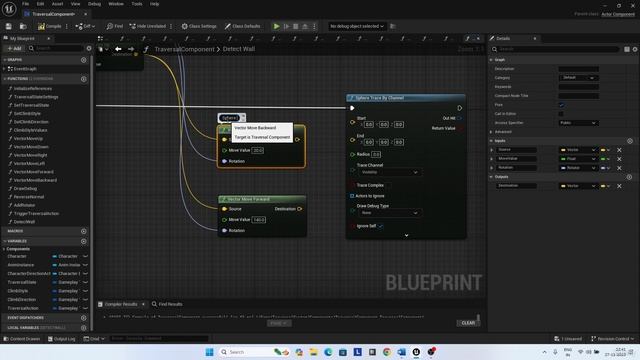
Task: Expand the EventGraph tree item
Action: (x=4, y=69)
